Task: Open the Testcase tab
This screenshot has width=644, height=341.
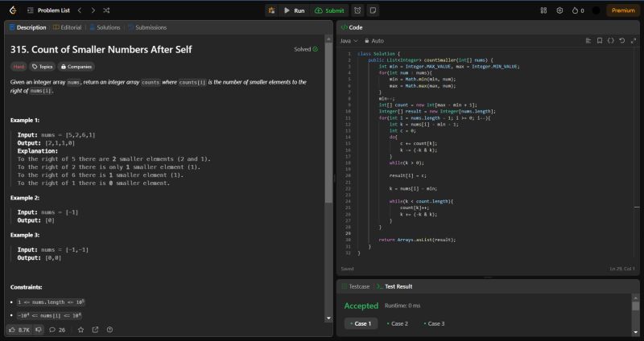Action: pyautogui.click(x=356, y=286)
